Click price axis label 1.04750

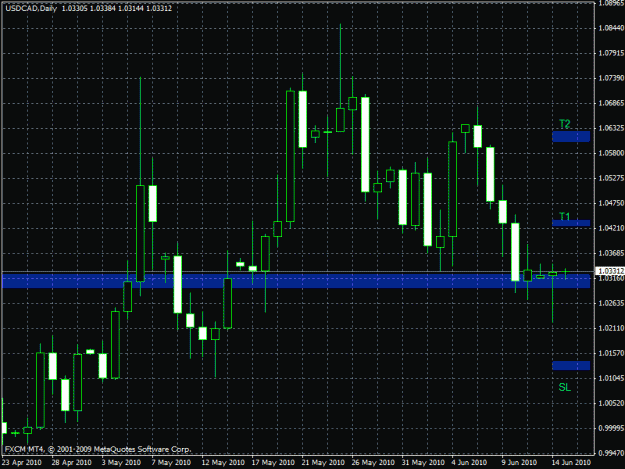click(x=611, y=203)
